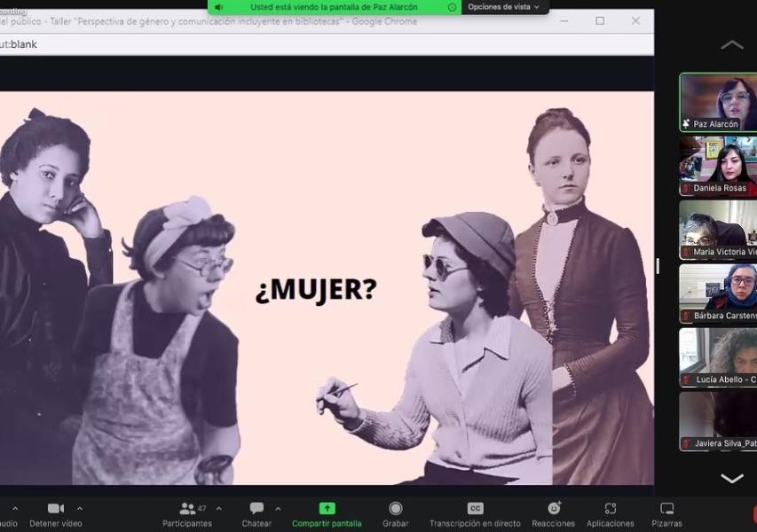The height and width of the screenshot is (532, 757).
Task: Expand the video options arrow beside Detener video
Action: [x=80, y=508]
